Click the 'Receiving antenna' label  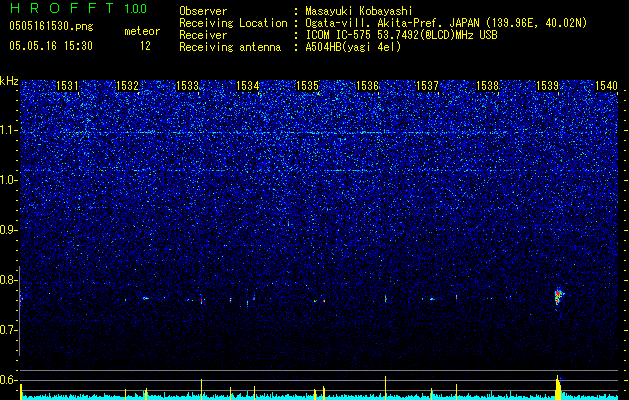click(x=230, y=47)
